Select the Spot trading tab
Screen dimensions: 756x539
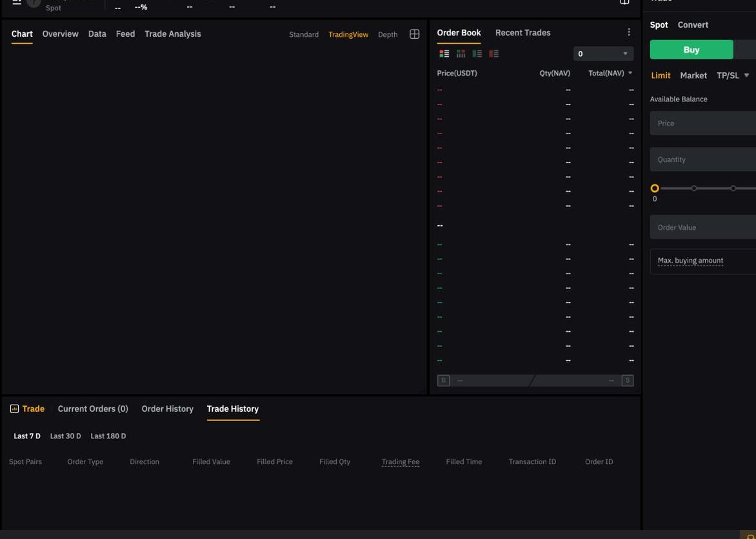(659, 25)
